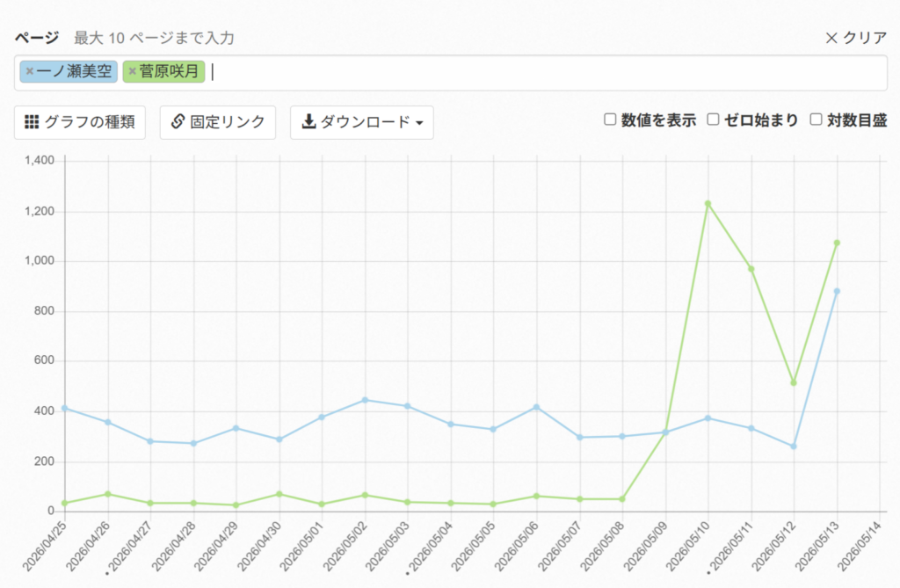The image size is (900, 588).
Task: Click the クリア button
Action: (x=856, y=38)
